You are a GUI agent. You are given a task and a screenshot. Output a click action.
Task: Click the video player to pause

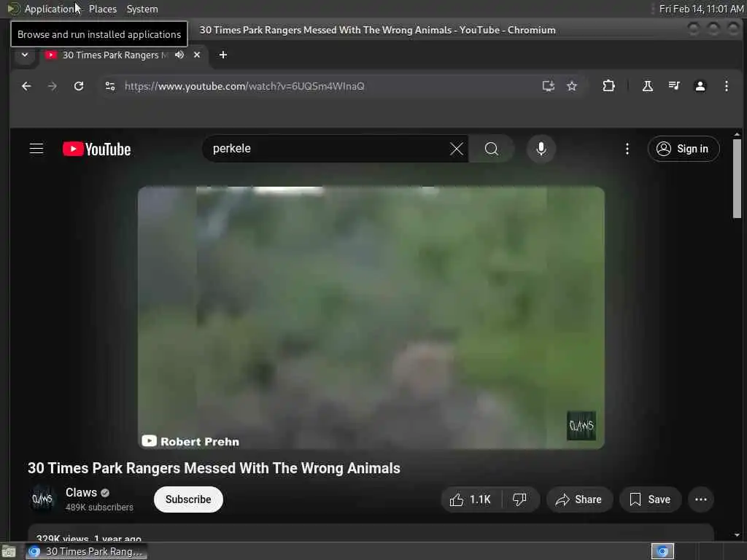point(371,318)
